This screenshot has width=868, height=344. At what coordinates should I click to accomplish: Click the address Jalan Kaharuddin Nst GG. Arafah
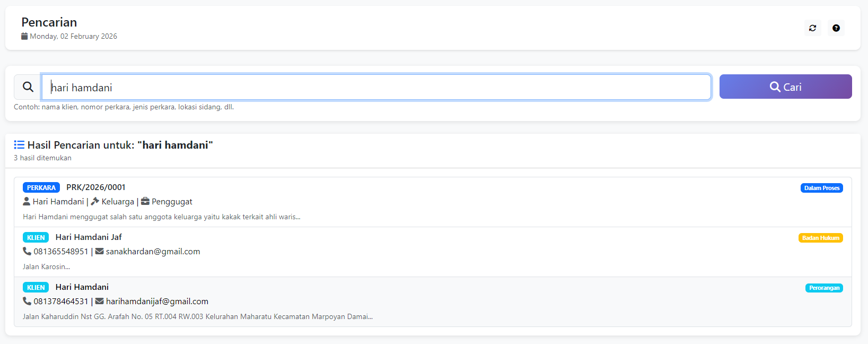(198, 316)
